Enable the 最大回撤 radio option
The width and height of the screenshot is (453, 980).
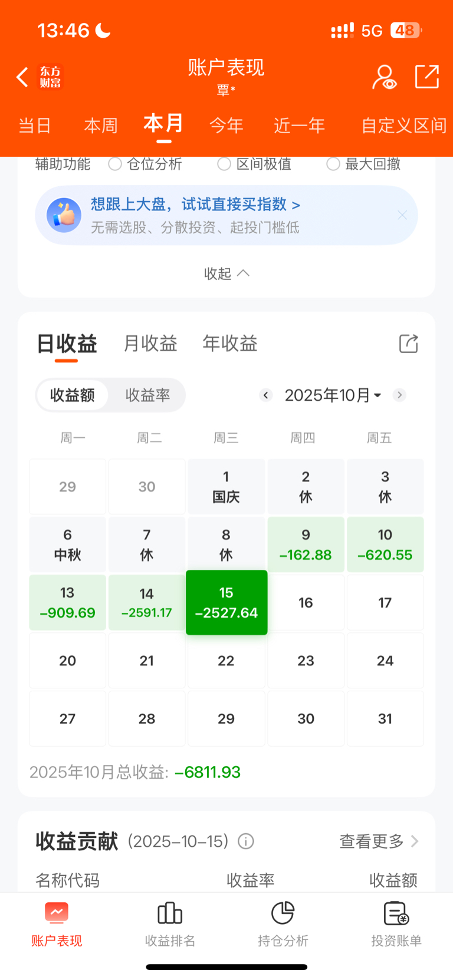pos(333,164)
